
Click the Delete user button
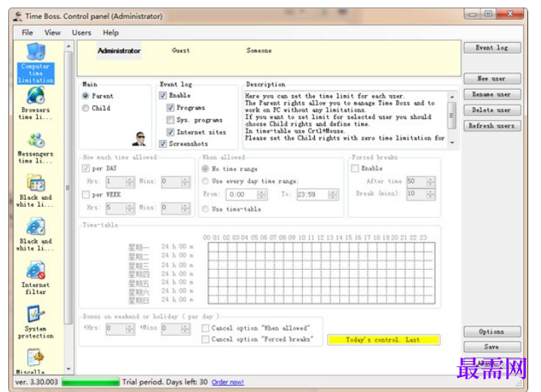(x=492, y=110)
